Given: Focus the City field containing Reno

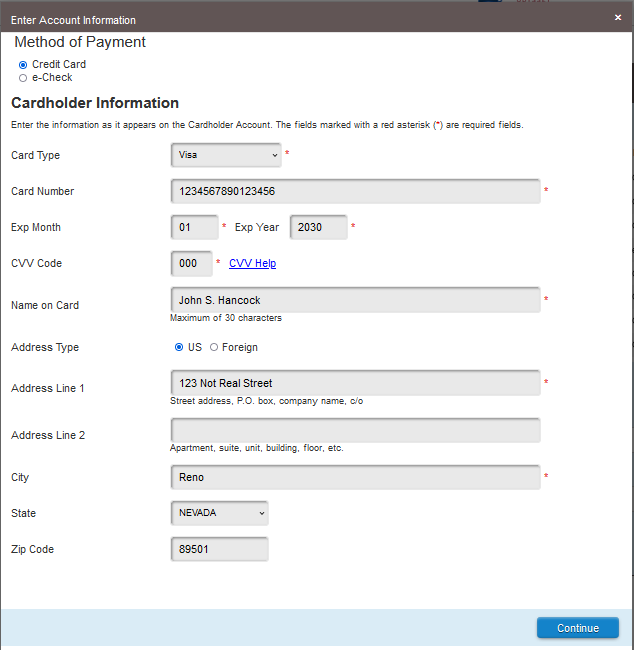Looking at the screenshot, I should 355,477.
